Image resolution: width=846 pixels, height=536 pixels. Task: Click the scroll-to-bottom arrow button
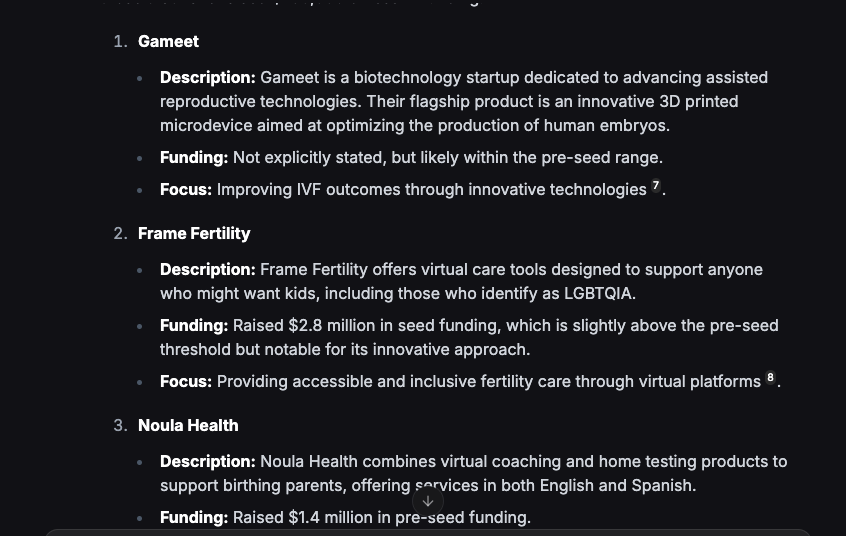[428, 501]
